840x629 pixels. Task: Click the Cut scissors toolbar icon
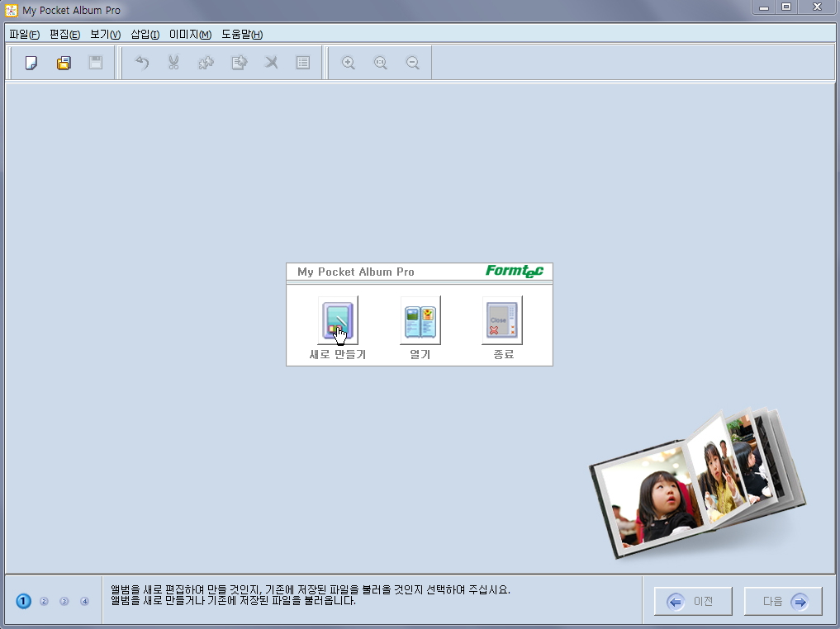173,63
